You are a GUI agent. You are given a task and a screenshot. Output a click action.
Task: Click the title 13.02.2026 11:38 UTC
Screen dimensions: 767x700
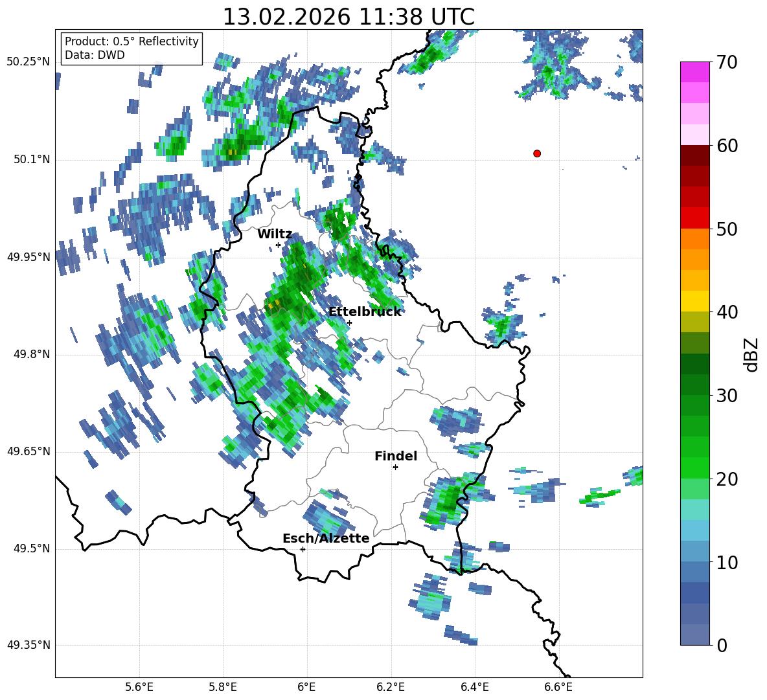(349, 17)
